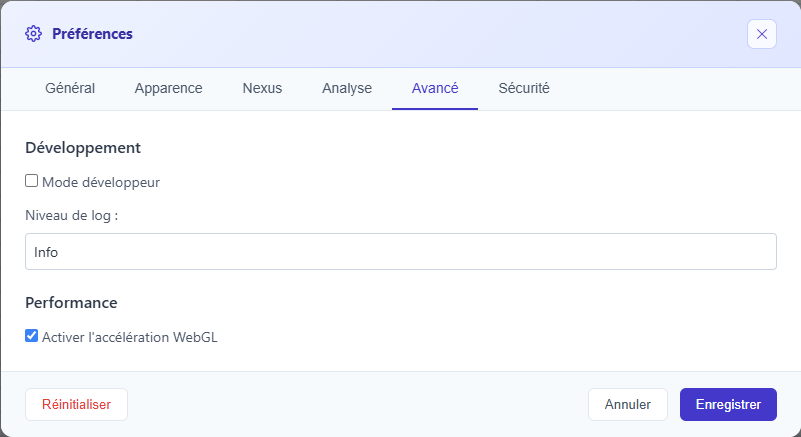Open the Sécurité tab

click(524, 88)
